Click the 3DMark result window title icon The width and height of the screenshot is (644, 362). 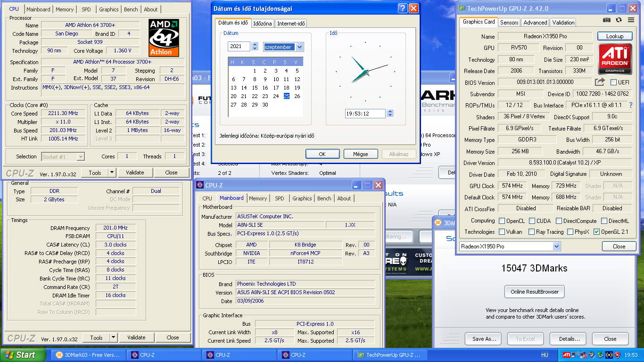pos(438,223)
